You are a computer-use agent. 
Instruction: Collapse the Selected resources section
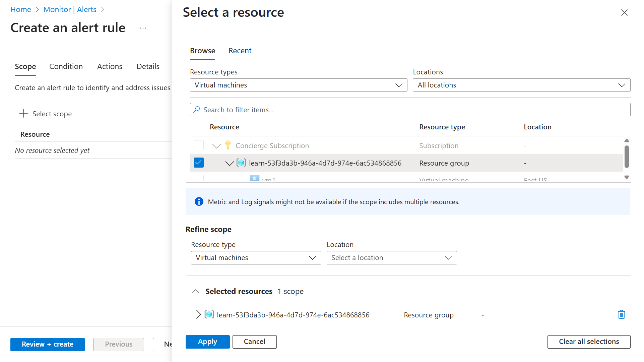tap(195, 291)
